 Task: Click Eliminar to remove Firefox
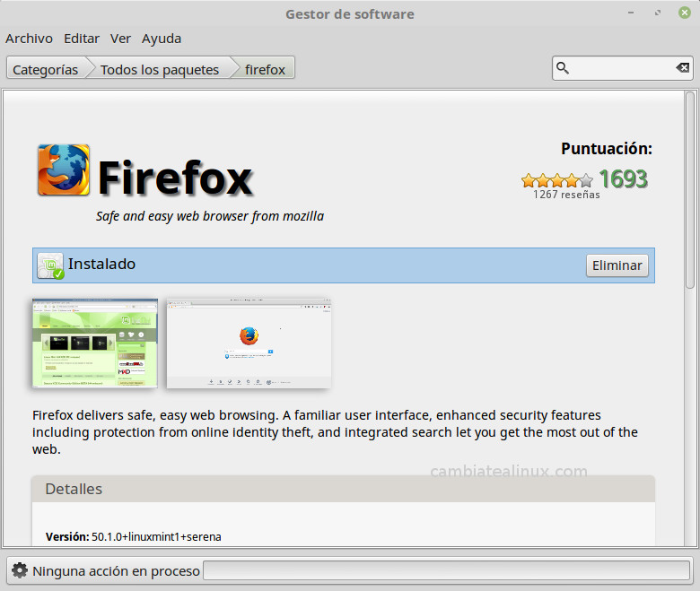(617, 265)
